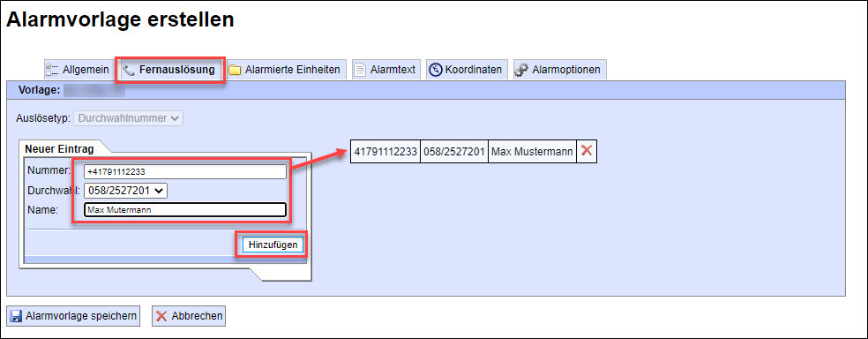The image size is (868, 339).
Task: Click the Name input field
Action: [x=185, y=210]
